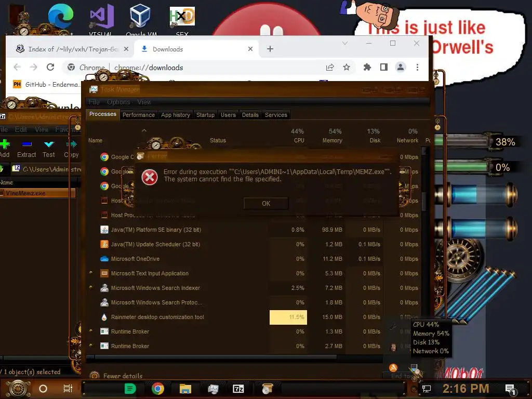
Task: Expand Microsoft Windows Search Indexer group
Action: [91, 287]
